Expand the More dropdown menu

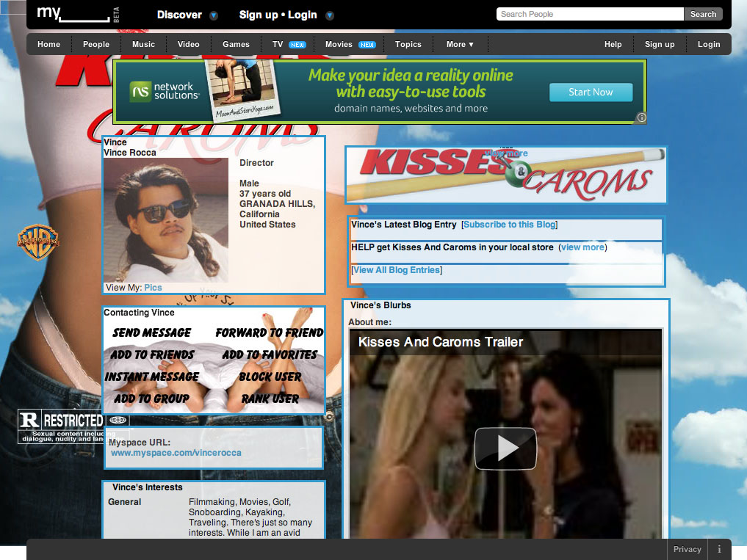click(460, 44)
